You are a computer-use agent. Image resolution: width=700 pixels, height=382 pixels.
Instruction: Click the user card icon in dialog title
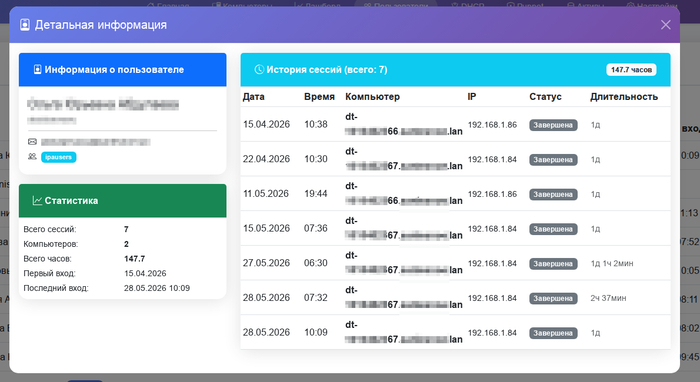25,25
